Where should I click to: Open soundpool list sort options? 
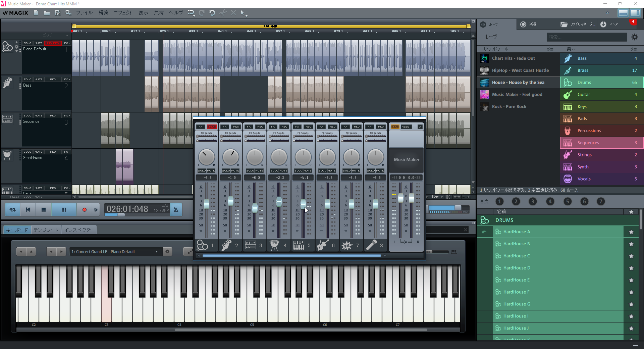(x=550, y=49)
